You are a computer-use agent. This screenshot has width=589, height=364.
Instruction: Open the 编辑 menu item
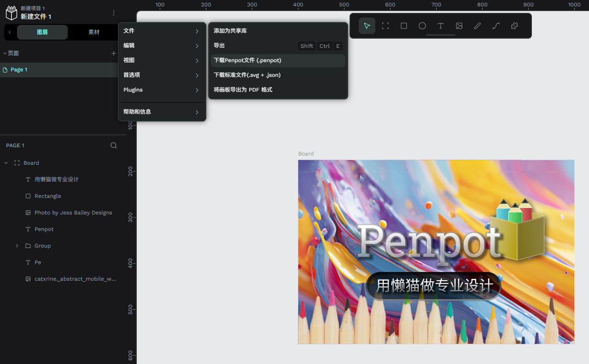[162, 46]
